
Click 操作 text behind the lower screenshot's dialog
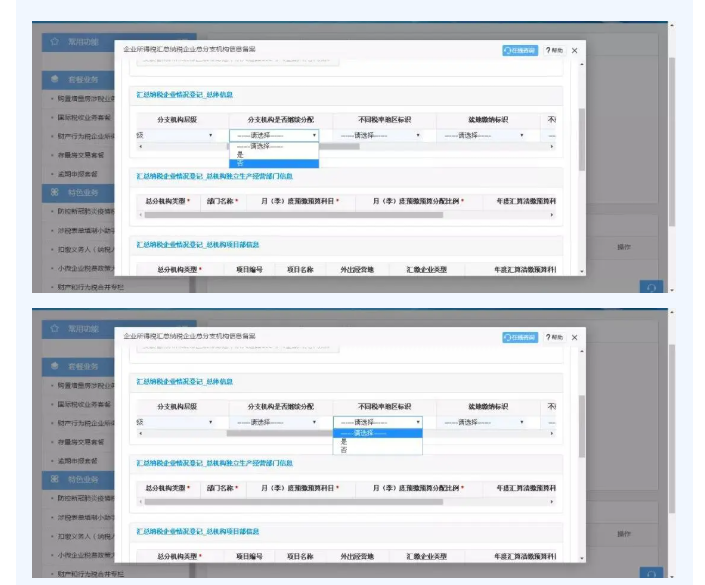tap(624, 534)
